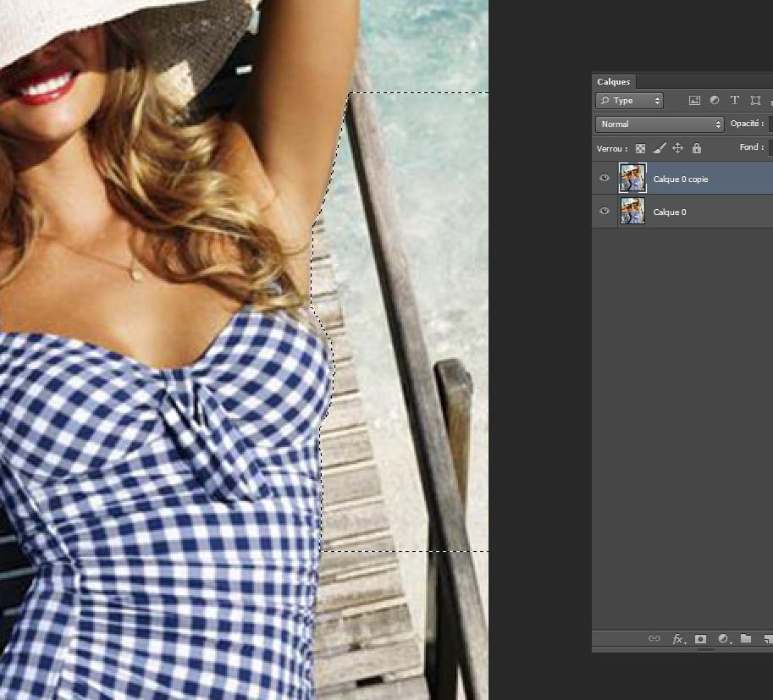The width and height of the screenshot is (773, 700).
Task: Open the Normal blending mode dropdown
Action: pos(660,124)
